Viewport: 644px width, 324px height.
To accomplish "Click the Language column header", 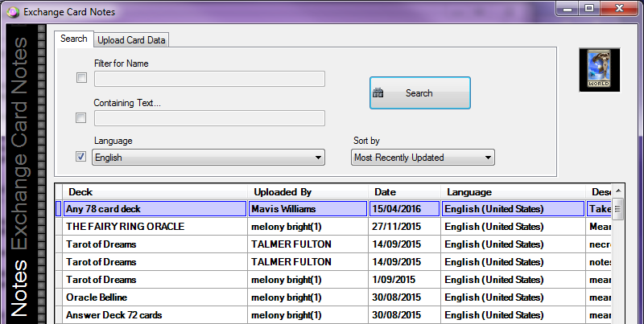I will tap(513, 192).
